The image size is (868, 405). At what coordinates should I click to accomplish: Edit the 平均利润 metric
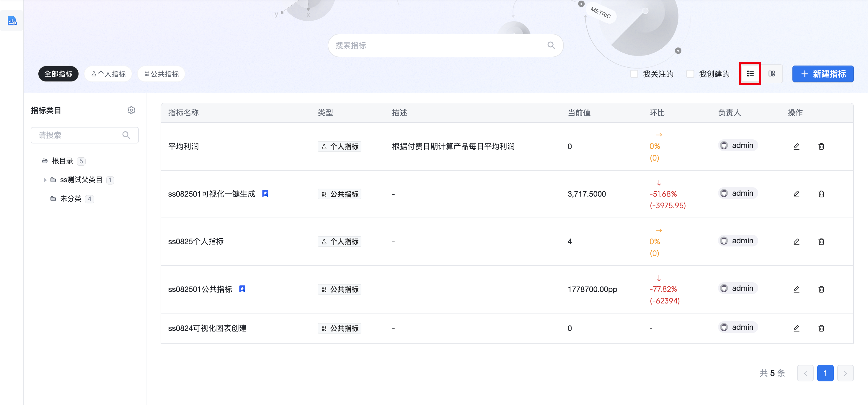point(796,146)
